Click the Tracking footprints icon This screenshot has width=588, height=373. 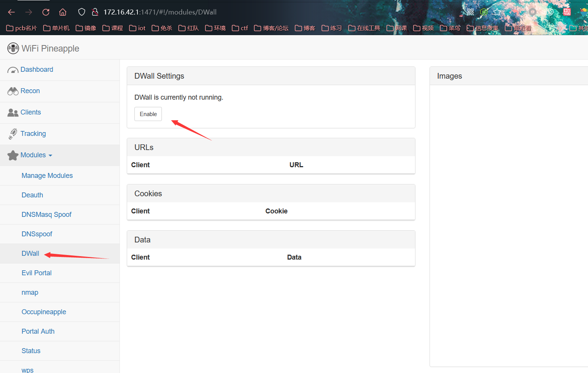pyautogui.click(x=13, y=134)
